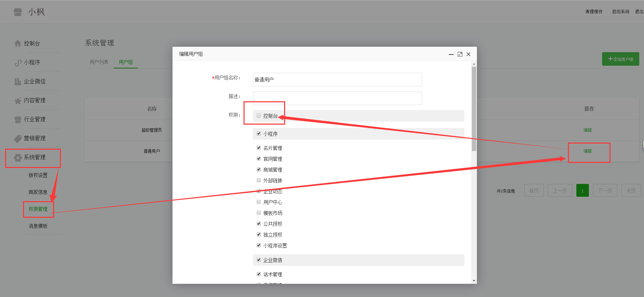Click the 添加用户组 button
Viewport: 644px width, 297px height.
pyautogui.click(x=620, y=59)
